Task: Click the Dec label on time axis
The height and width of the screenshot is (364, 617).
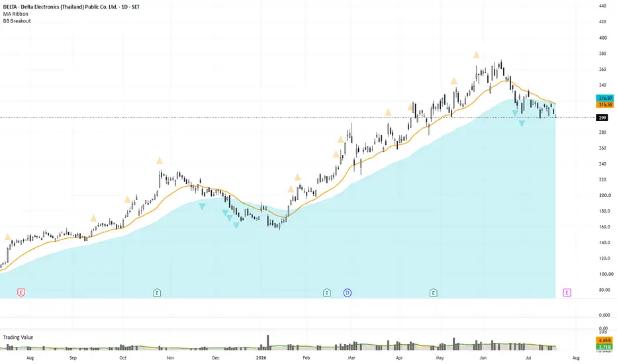Action: (216, 357)
